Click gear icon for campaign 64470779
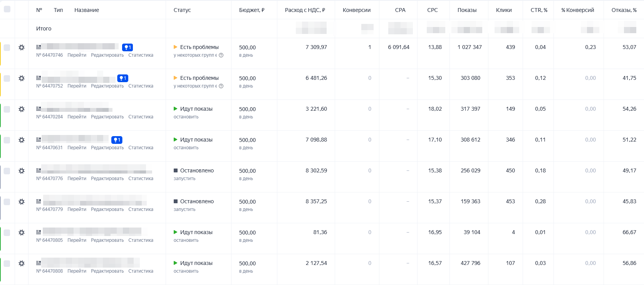644x285 pixels. point(22,202)
